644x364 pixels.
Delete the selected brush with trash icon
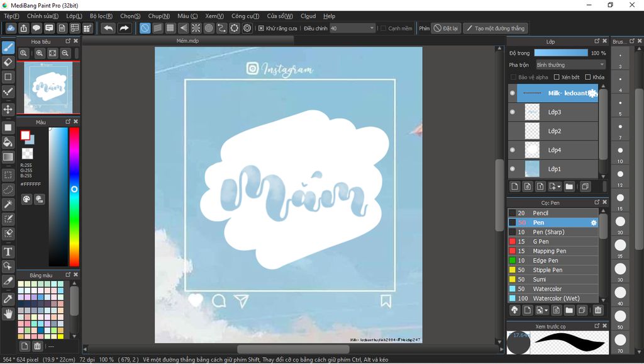[x=598, y=310]
